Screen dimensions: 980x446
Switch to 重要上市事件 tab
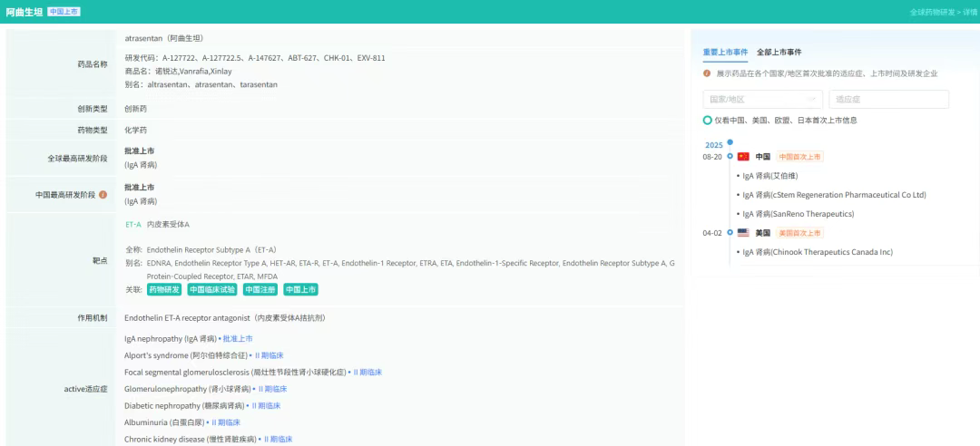coord(725,53)
